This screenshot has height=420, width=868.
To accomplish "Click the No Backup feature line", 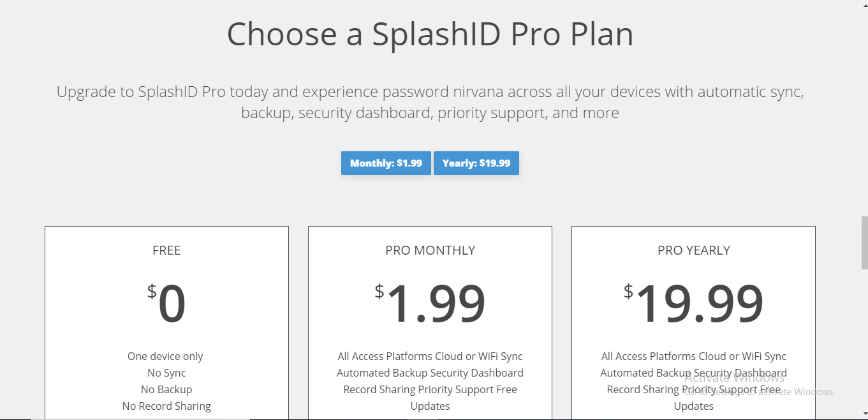I will coord(166,389).
